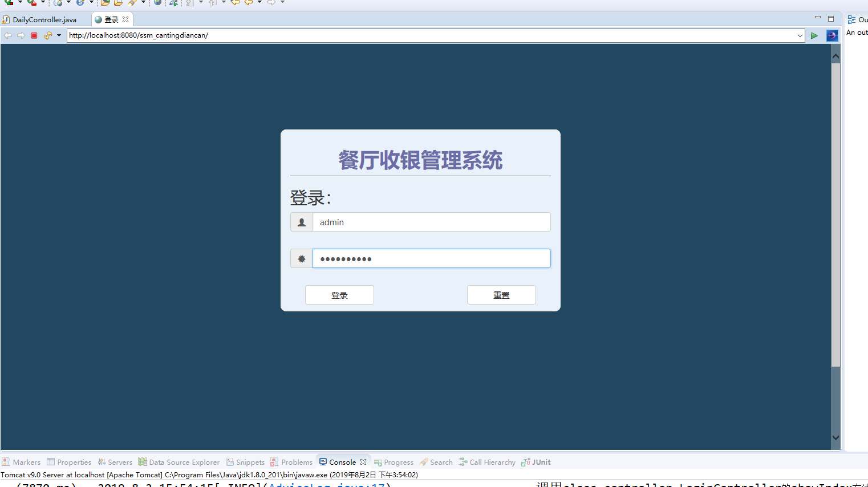The height and width of the screenshot is (487, 868).
Task: Close the Console view
Action: pyautogui.click(x=363, y=462)
